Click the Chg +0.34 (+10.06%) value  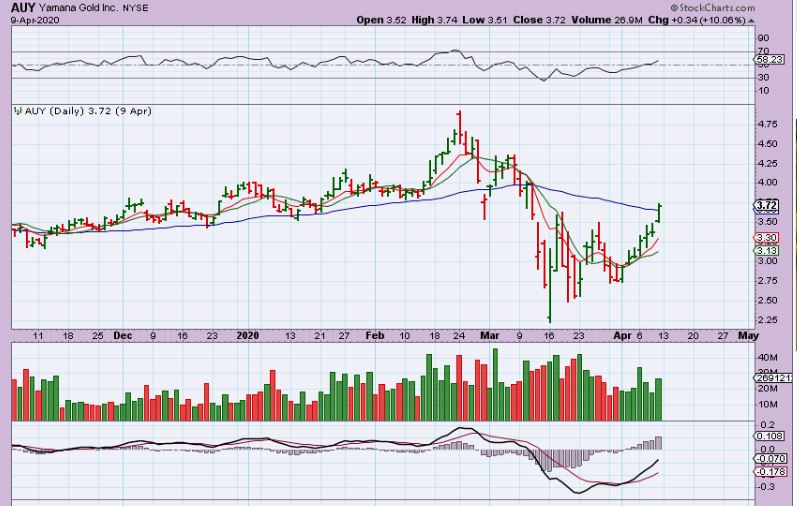pyautogui.click(x=696, y=20)
